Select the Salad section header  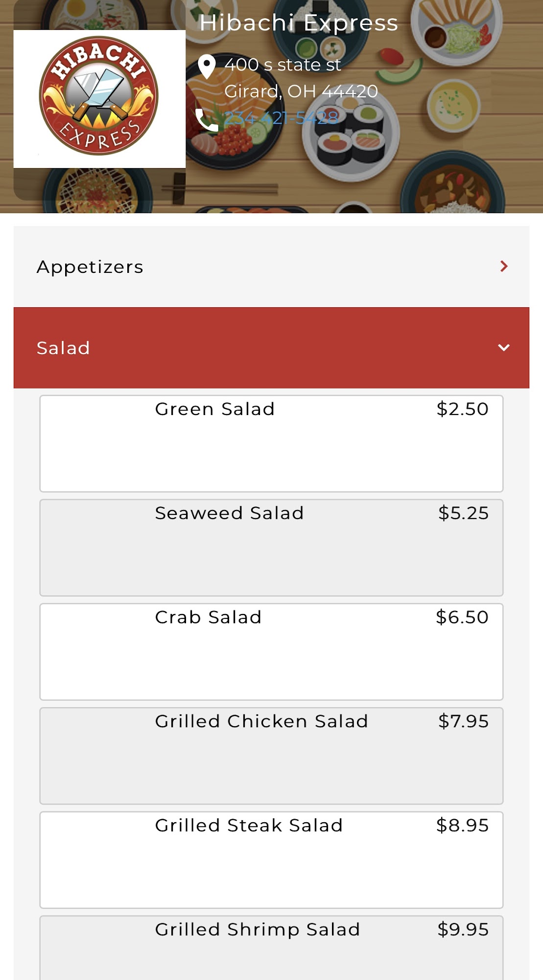(64, 348)
